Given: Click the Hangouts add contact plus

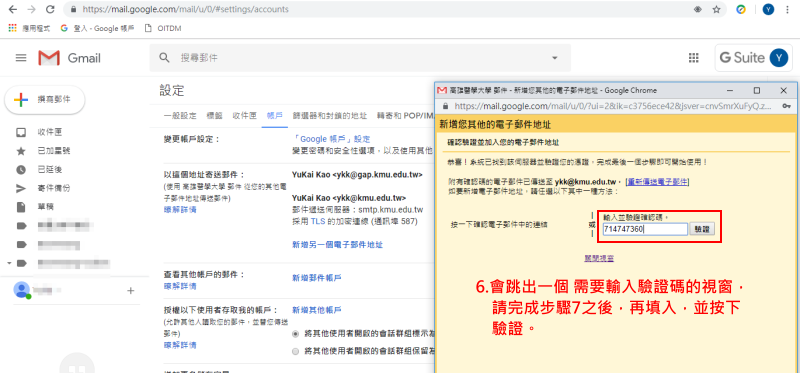Looking at the screenshot, I should (131, 290).
